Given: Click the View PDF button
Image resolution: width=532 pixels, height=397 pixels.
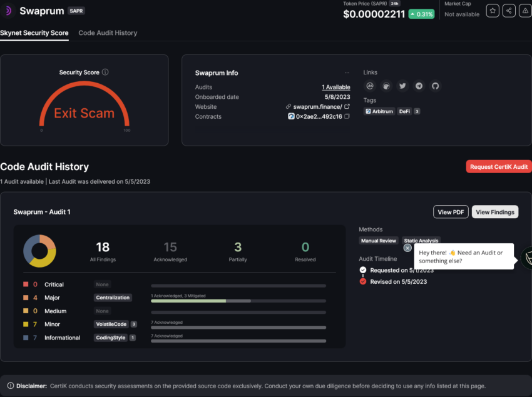Looking at the screenshot, I should (451, 212).
